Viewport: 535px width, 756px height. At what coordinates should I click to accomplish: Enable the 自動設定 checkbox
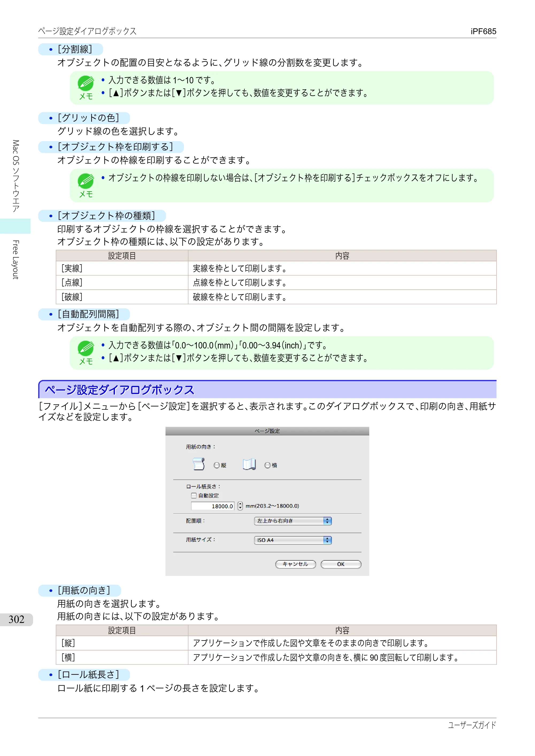point(194,495)
